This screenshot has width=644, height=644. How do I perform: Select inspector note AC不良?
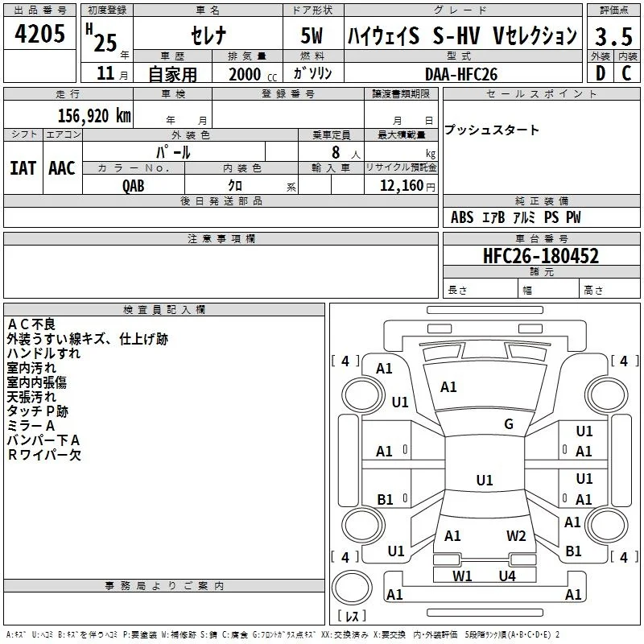click(31, 324)
